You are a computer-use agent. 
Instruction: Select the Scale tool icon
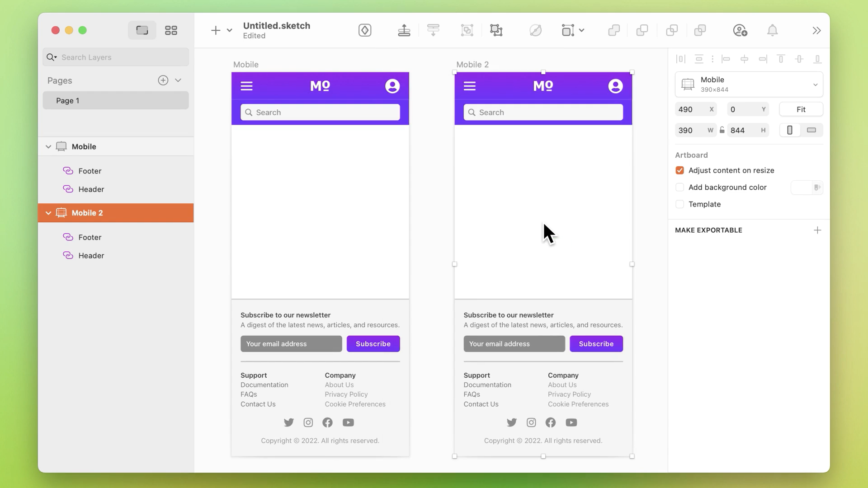467,30
